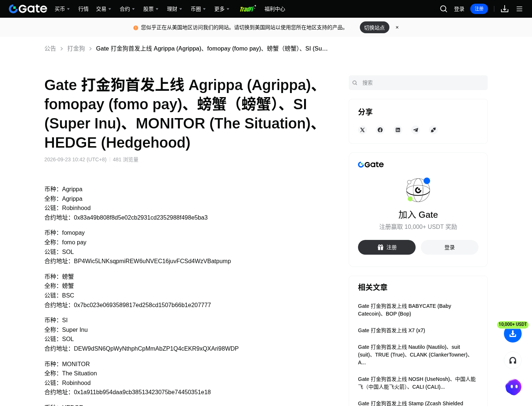Viewport: 532px width, 406px height.
Task: Expand the 交易 dropdown menu
Action: (x=103, y=9)
